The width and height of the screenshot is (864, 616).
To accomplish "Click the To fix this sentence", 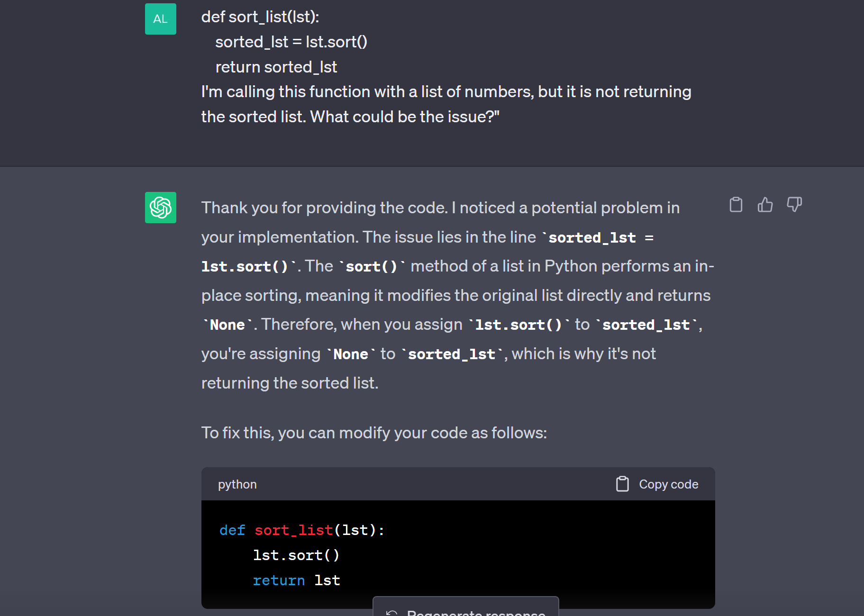I will [x=374, y=433].
